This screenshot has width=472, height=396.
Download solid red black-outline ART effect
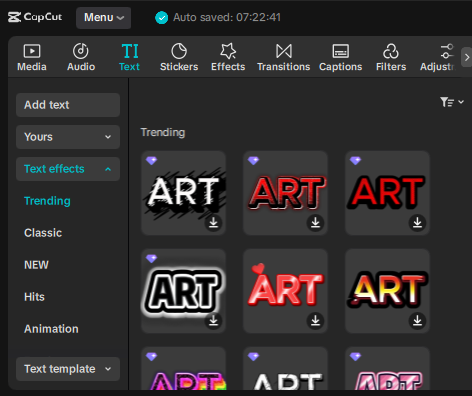point(417,222)
